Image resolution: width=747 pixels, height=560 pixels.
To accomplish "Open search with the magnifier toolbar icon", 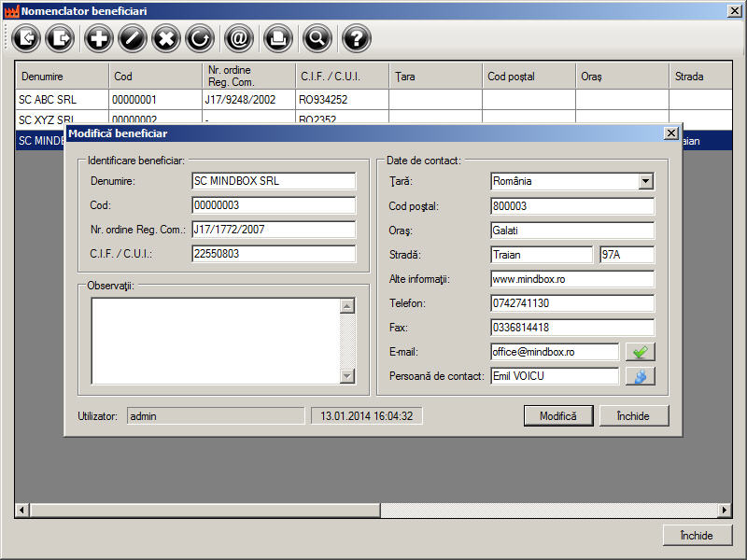I will 317,38.
